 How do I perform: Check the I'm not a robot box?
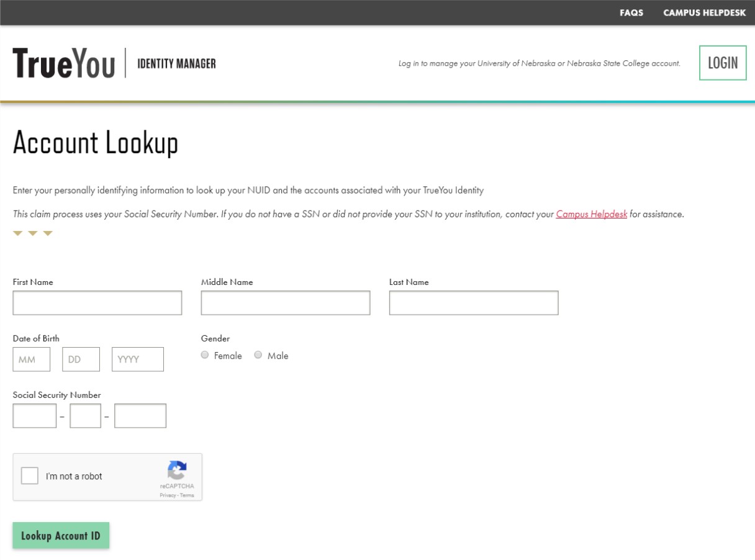pyautogui.click(x=28, y=476)
